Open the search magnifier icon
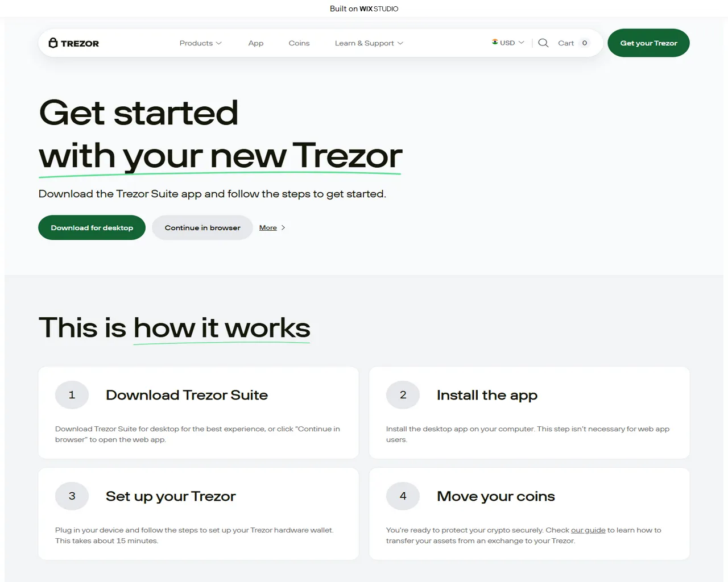Image resolution: width=728 pixels, height=582 pixels. tap(543, 43)
